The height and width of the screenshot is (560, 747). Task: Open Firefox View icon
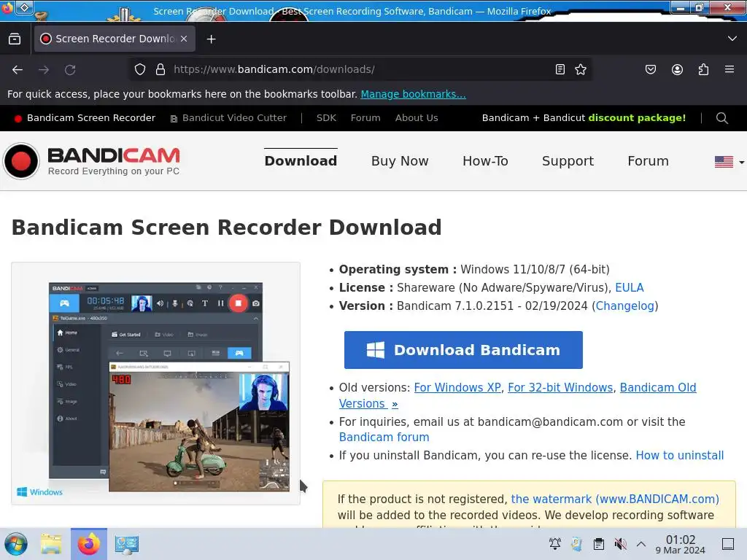(15, 39)
